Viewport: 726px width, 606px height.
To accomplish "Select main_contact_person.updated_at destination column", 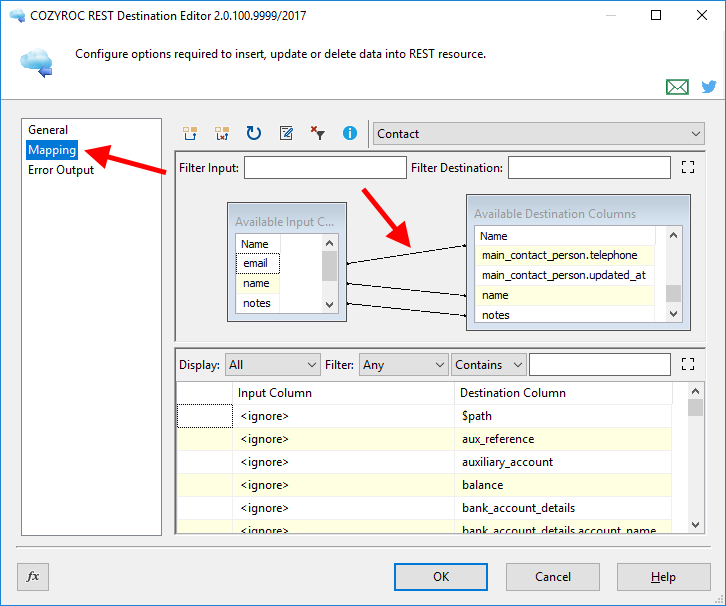I will pos(564,275).
